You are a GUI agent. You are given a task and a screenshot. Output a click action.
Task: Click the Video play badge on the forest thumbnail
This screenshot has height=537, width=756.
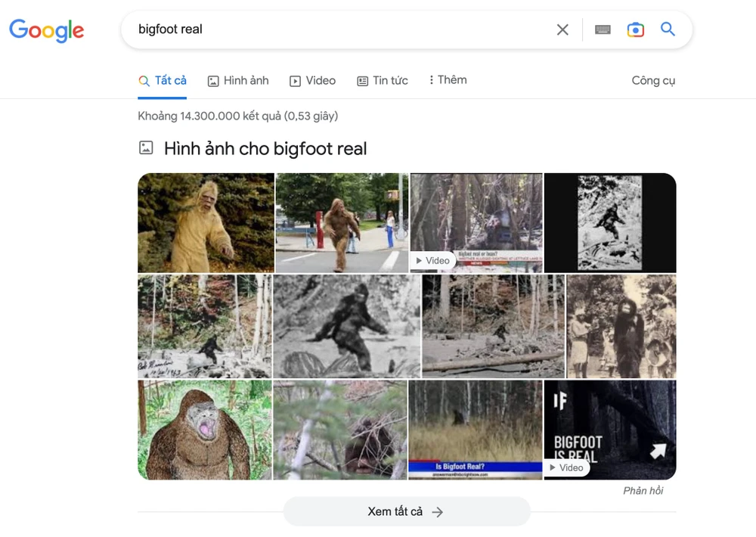432,260
